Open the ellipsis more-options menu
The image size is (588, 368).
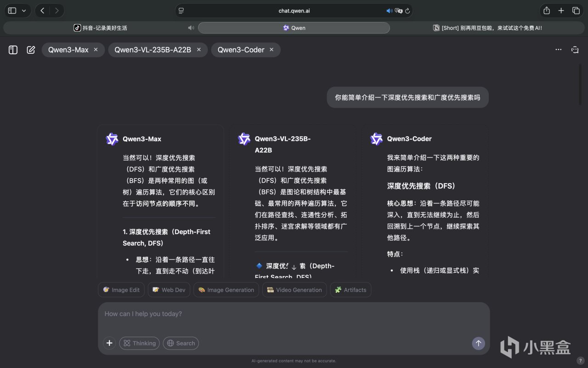(558, 49)
